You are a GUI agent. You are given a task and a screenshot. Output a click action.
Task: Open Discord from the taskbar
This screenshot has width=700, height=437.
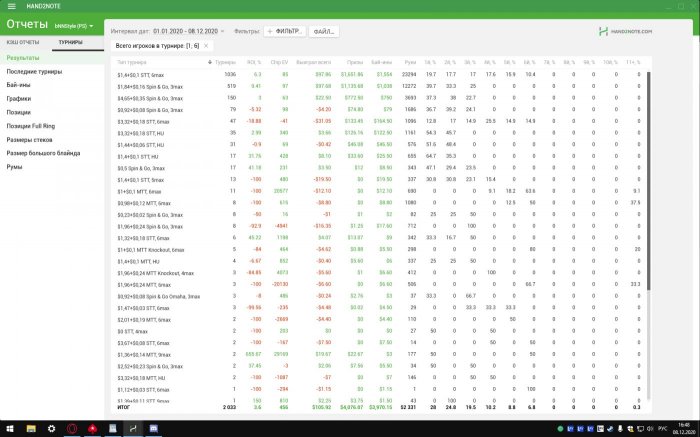(154, 429)
